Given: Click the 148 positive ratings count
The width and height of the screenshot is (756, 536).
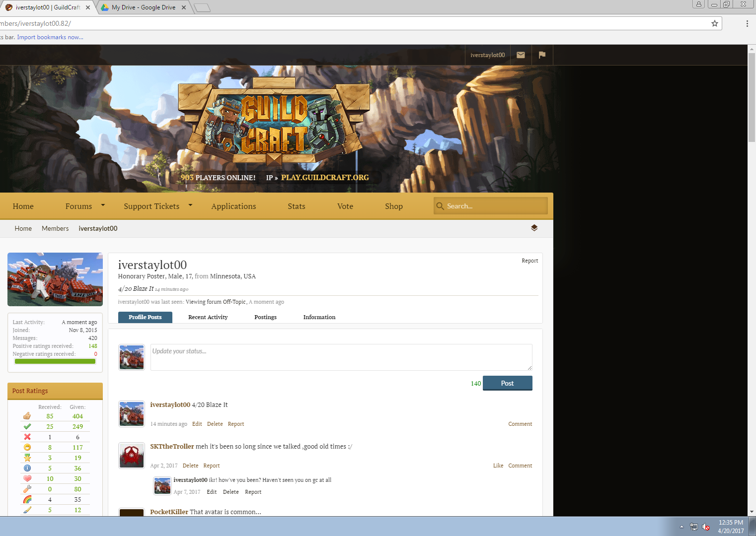Looking at the screenshot, I should [93, 346].
